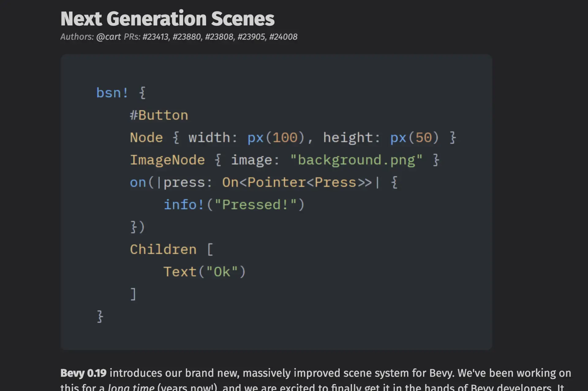Click the px(50) height value
Image resolution: width=588 pixels, height=391 pixels.
pos(414,138)
